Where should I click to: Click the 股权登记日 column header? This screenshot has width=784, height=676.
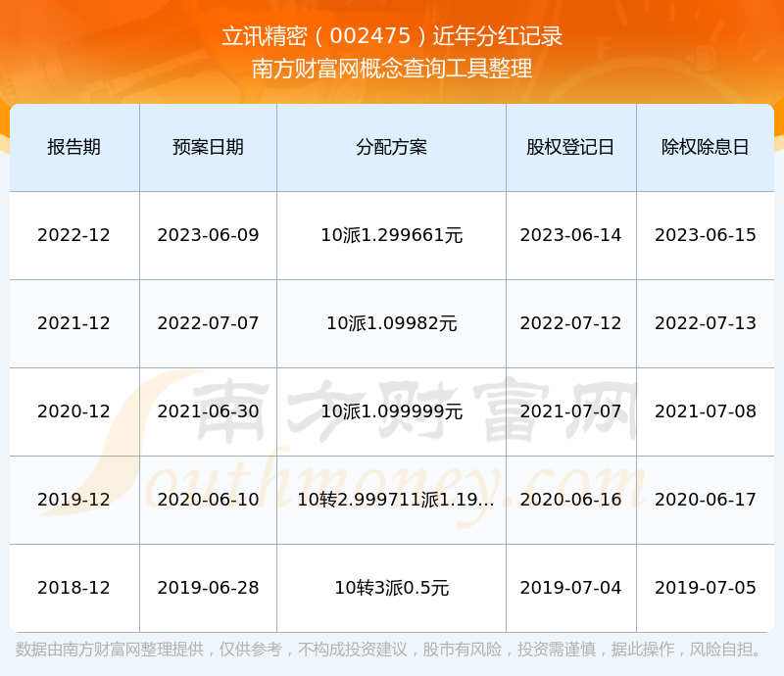point(570,148)
